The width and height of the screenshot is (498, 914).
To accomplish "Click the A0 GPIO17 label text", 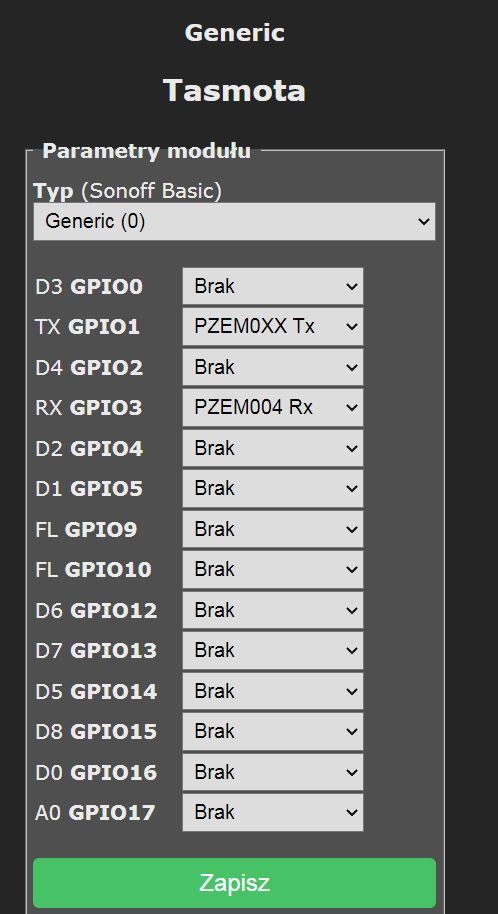I will [96, 813].
